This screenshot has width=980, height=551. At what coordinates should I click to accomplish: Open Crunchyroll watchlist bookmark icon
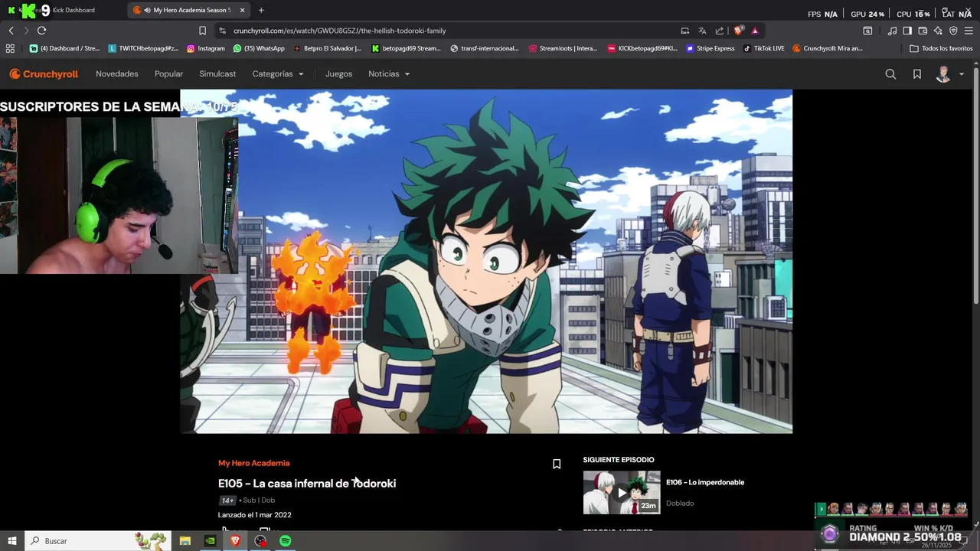point(917,74)
